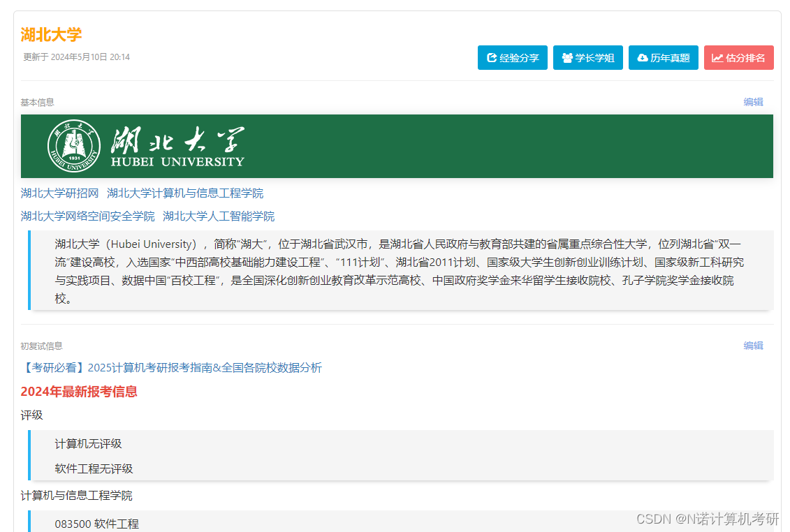Click the round Hubei University seal logo
This screenshot has height=532, width=790.
(74, 146)
